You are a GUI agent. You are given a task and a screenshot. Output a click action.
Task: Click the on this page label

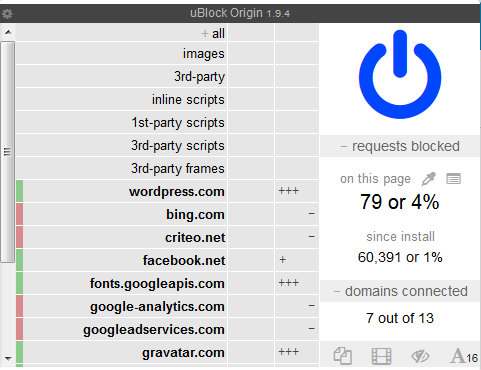click(375, 179)
